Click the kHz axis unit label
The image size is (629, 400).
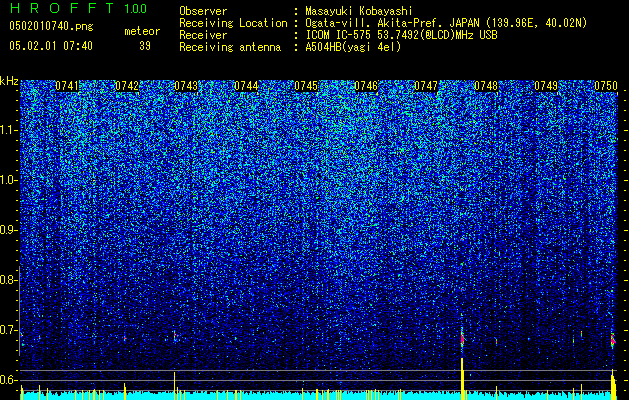pos(9,81)
